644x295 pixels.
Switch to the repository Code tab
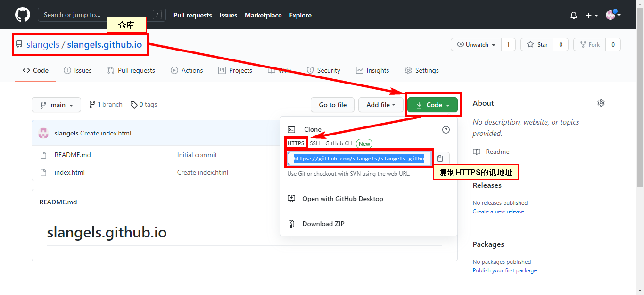[x=35, y=70]
